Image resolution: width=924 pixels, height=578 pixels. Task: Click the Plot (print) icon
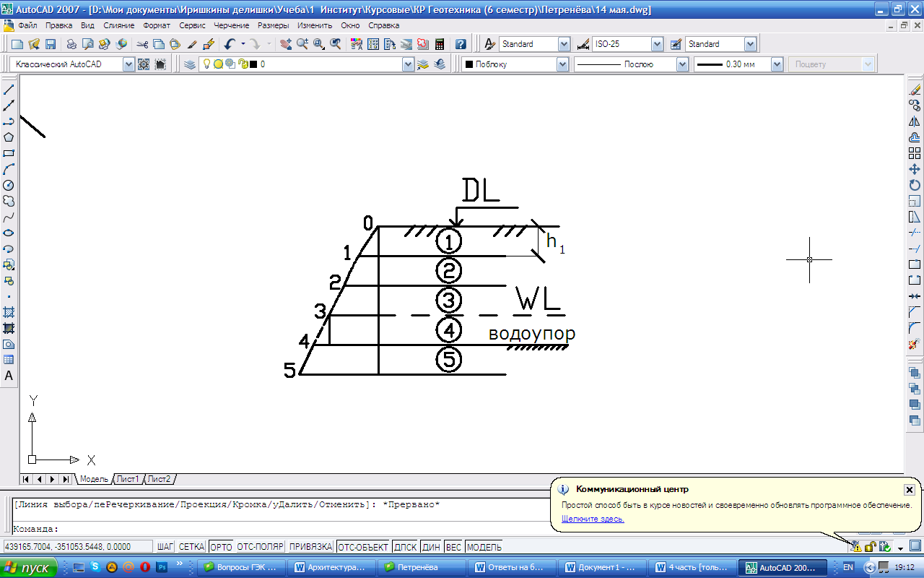[x=71, y=44]
